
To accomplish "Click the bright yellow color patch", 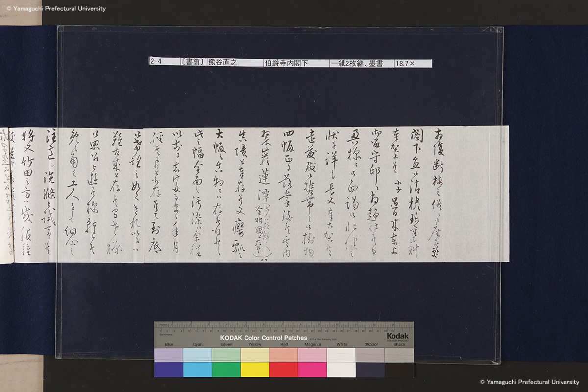I will pos(255,369).
